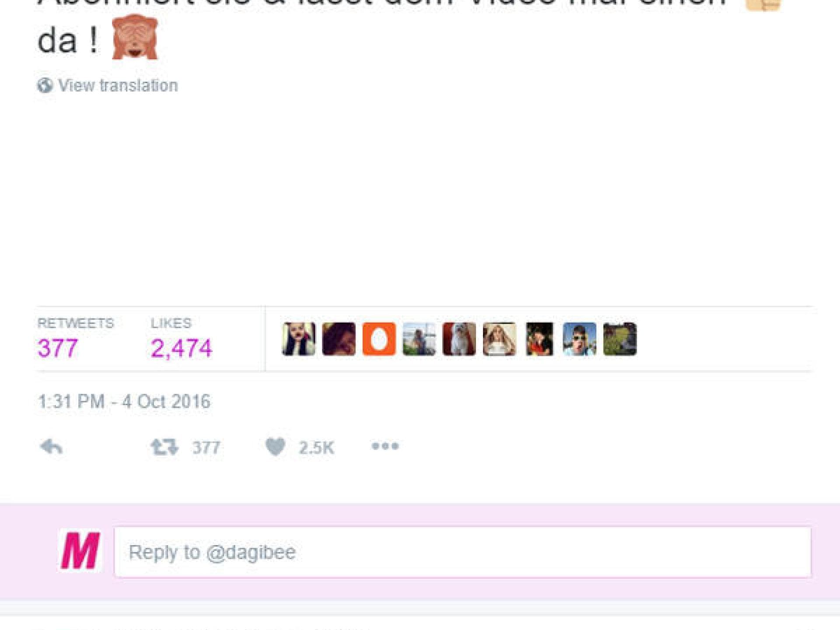Open the last liker avatar in row

coord(620,339)
